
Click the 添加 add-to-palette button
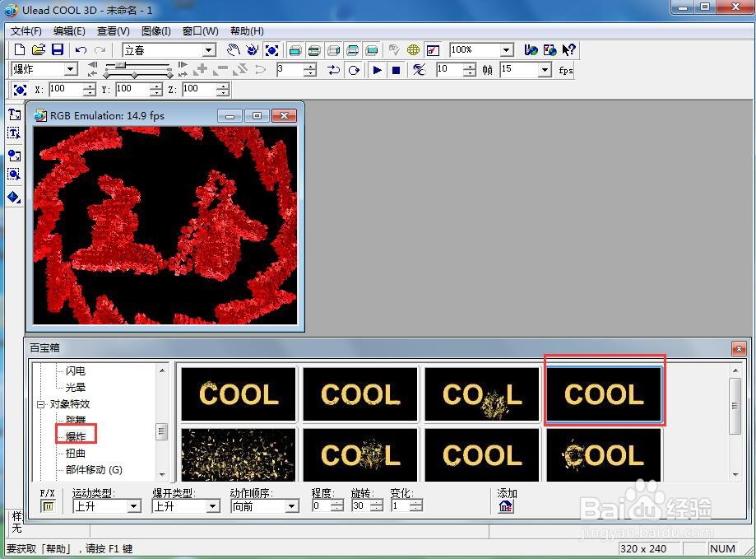point(506,506)
